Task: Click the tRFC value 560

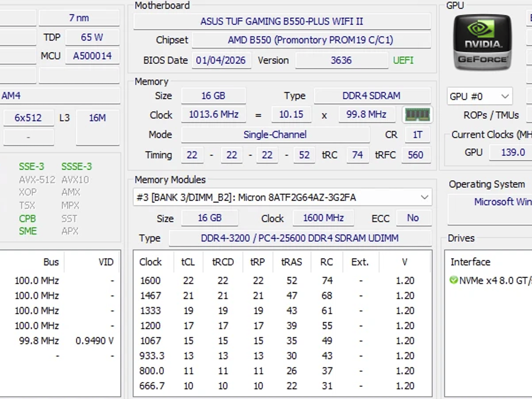Action: point(416,155)
